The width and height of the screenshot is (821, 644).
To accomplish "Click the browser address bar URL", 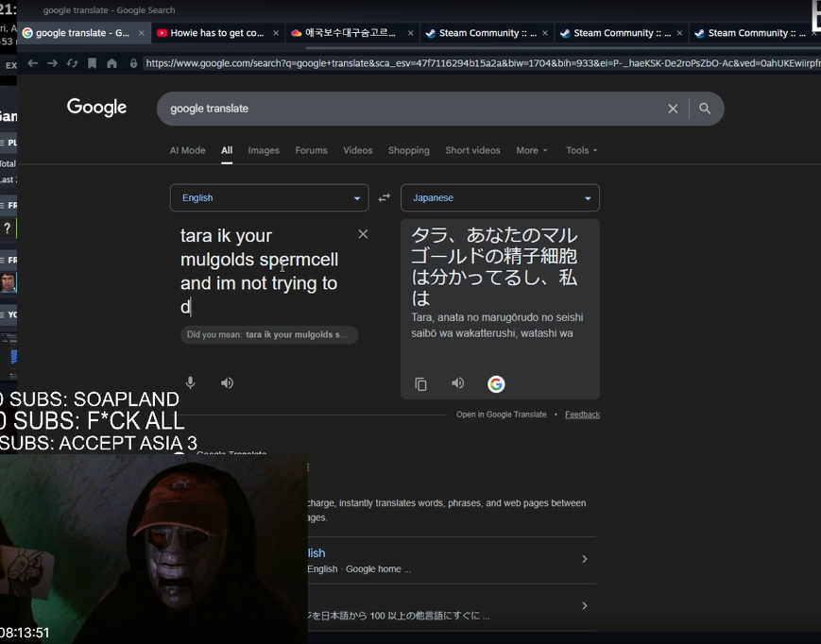I will (482, 63).
